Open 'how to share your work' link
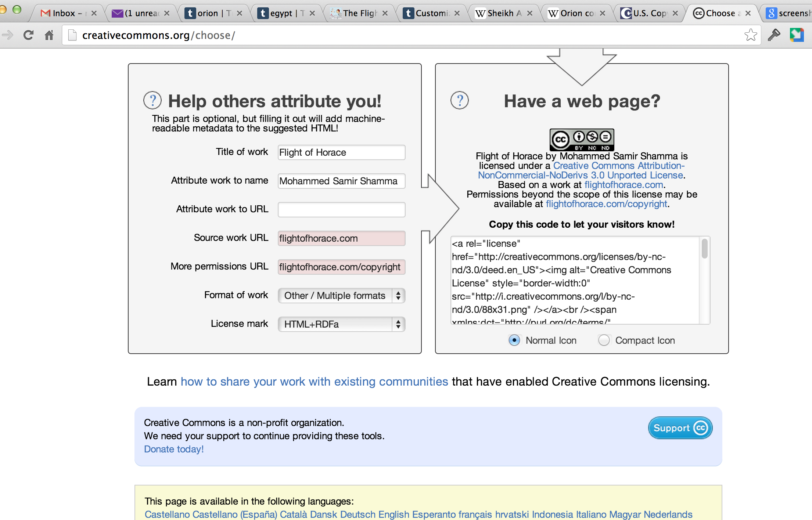This screenshot has width=812, height=520. [x=314, y=382]
